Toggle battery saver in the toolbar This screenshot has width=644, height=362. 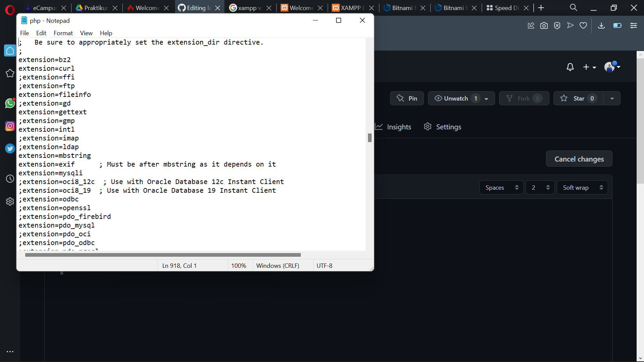point(617,25)
